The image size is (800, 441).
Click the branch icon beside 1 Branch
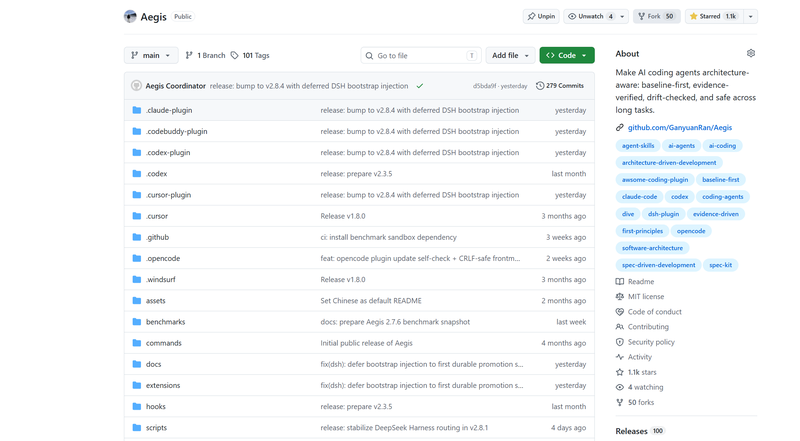point(189,55)
